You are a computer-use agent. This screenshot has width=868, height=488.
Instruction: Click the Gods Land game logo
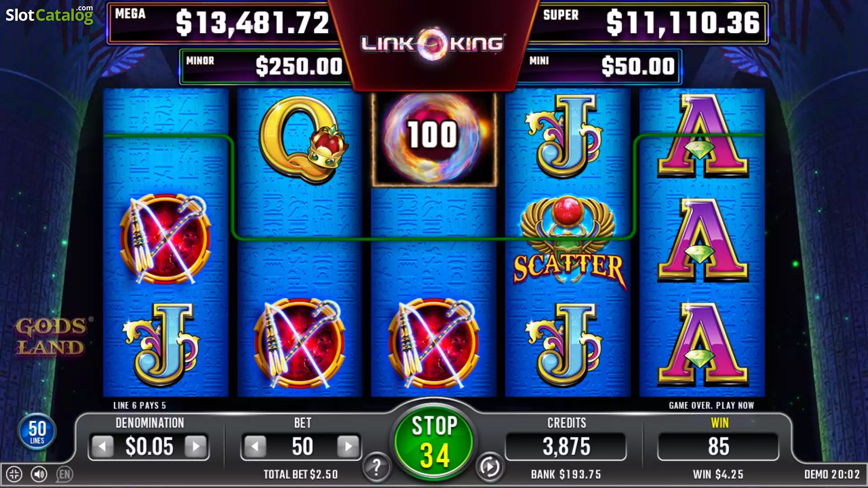(51, 337)
